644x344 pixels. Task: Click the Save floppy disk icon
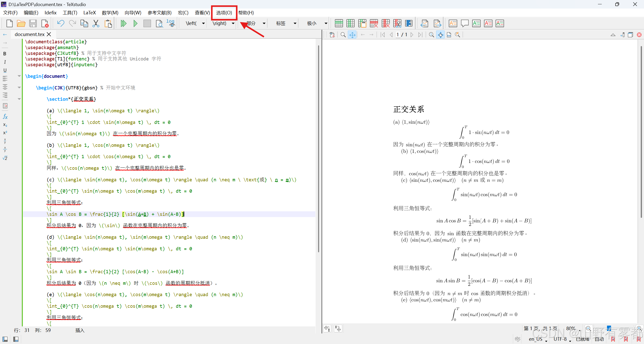click(x=33, y=23)
